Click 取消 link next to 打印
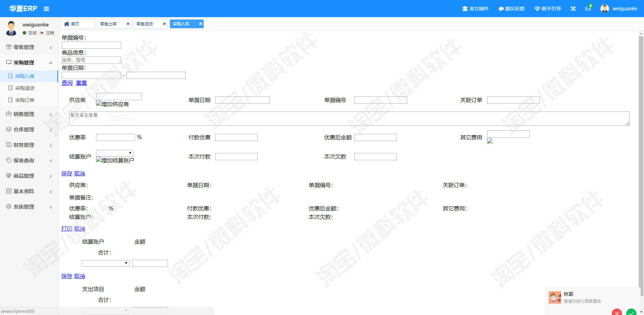 click(80, 229)
